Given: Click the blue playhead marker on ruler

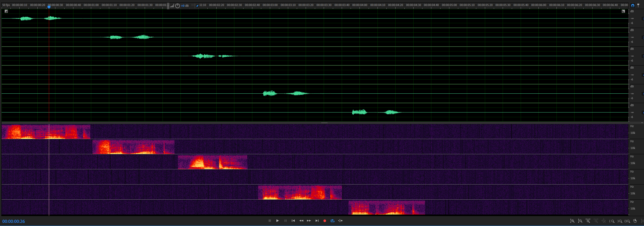Looking at the screenshot, I should [49, 7].
